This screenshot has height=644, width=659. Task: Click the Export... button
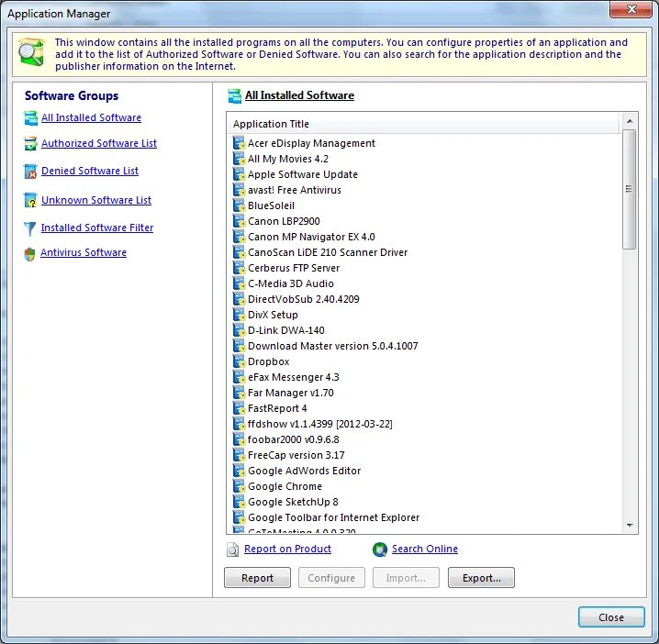click(481, 578)
